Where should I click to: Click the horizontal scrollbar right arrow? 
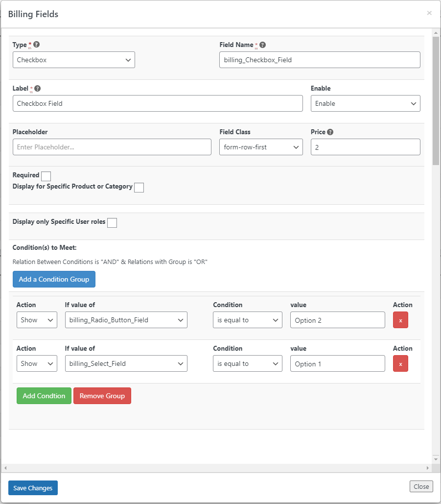tap(427, 468)
